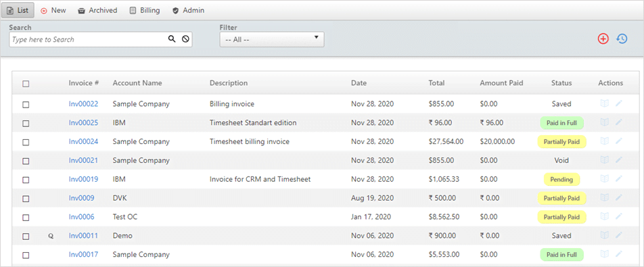Screen dimensions: 644x267
Task: Open the New tab
Action: (53, 10)
